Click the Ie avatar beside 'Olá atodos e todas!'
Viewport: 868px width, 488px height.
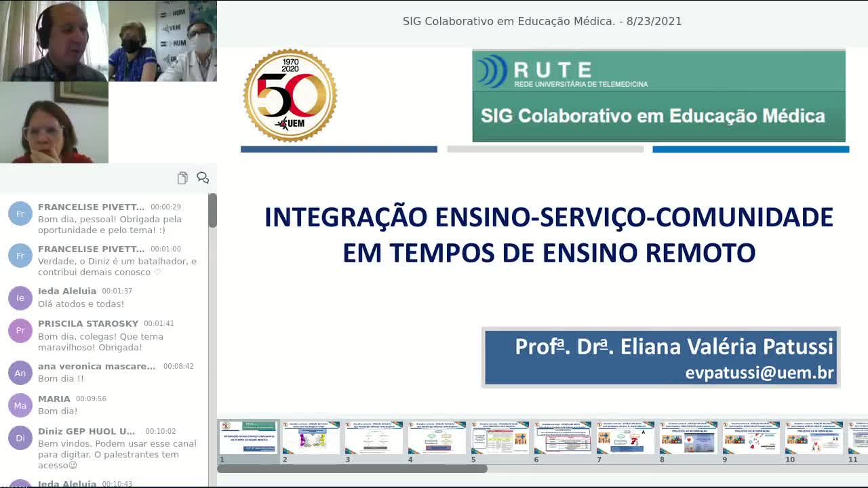[20, 298]
